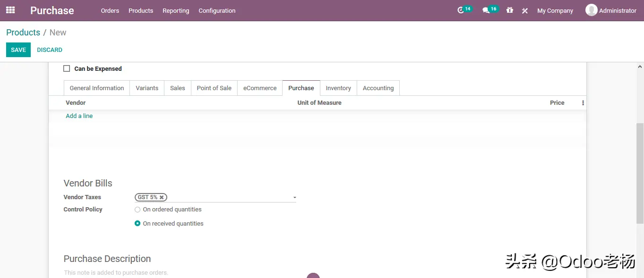Screen dimensions: 644x278
Task: Open column options three-dot icon
Action: pyautogui.click(x=583, y=103)
